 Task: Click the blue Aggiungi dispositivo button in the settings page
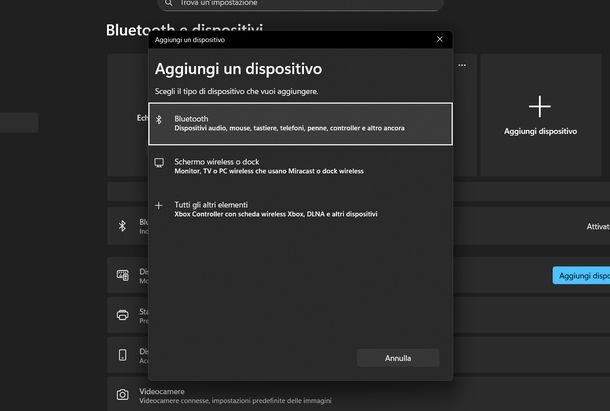(x=581, y=276)
